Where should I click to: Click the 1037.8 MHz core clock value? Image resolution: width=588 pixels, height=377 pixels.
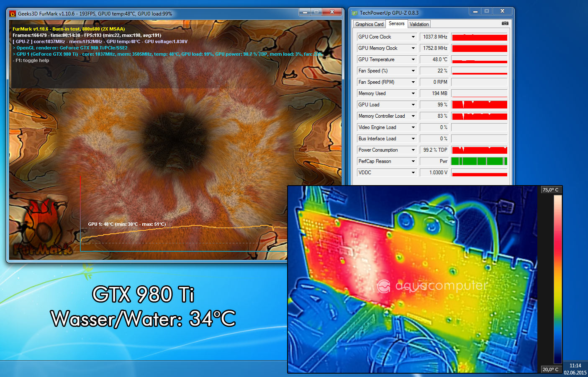tap(434, 37)
